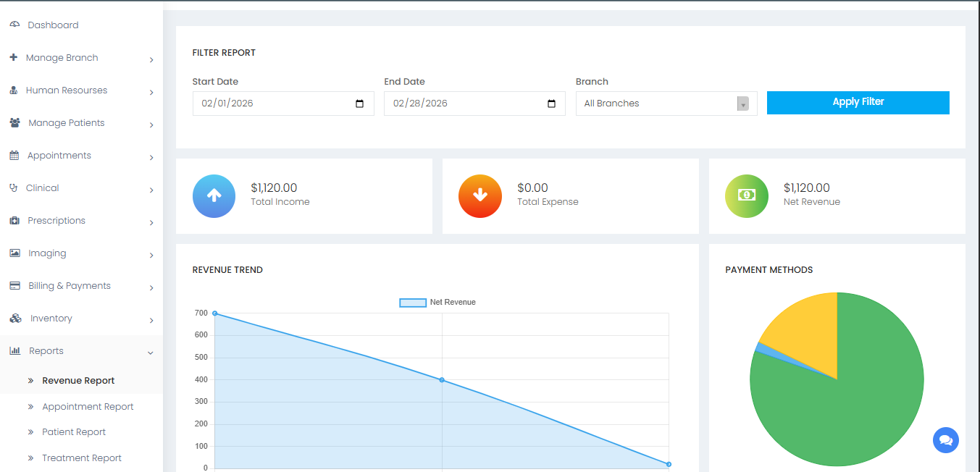Viewport: 980px width, 472px height.
Task: Click the PAYMENT METHODS heading
Action: pos(769,270)
